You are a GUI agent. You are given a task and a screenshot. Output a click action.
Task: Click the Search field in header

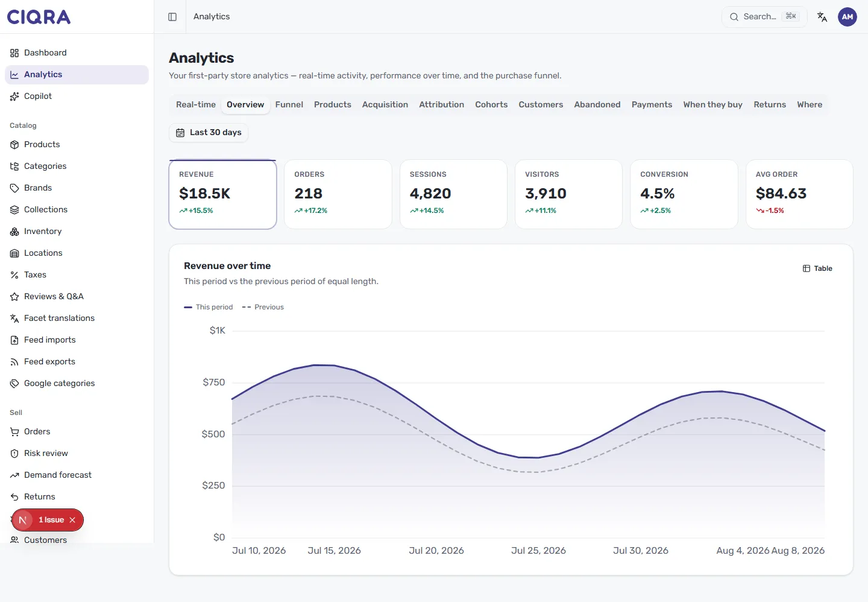click(x=764, y=17)
